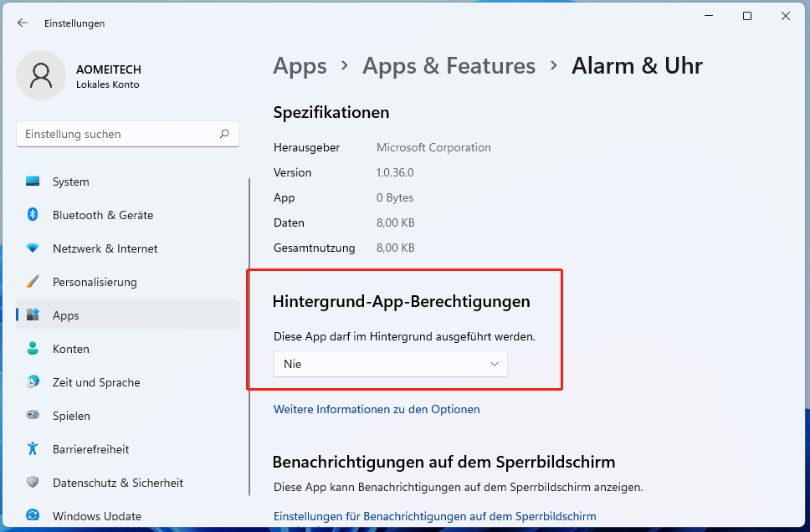Screen dimensions: 810x532
Task: Click the Konten person icon
Action: 33,349
